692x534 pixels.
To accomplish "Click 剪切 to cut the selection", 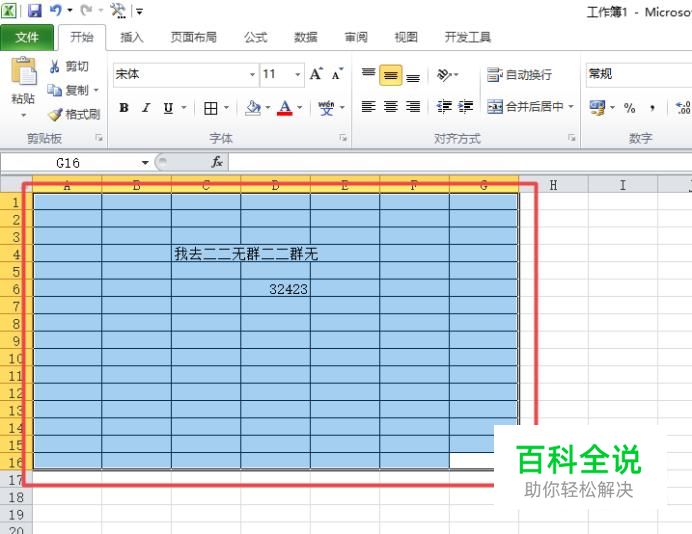I will tap(69, 67).
